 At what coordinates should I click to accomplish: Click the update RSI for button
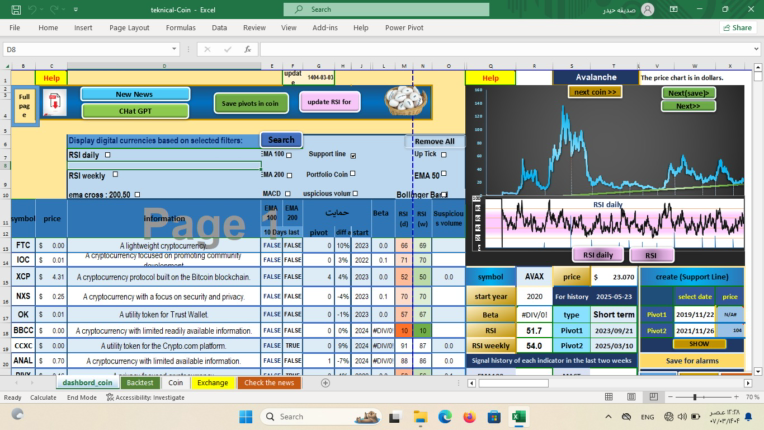click(x=329, y=102)
